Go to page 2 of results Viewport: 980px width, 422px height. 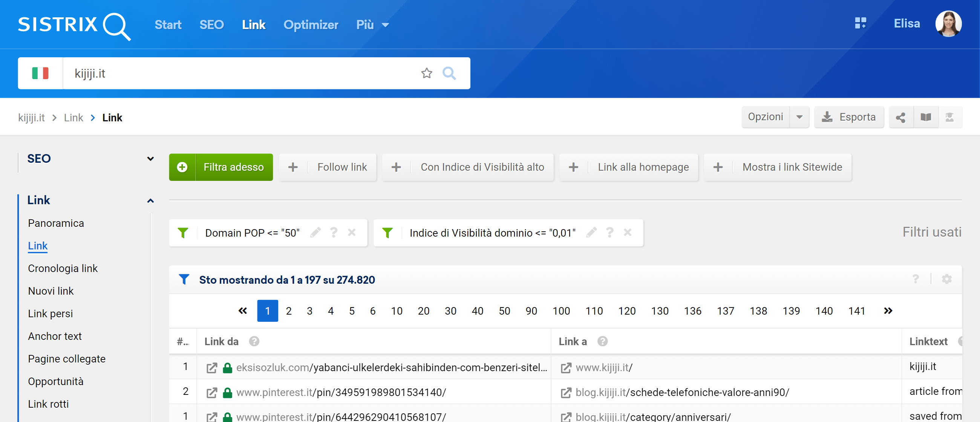point(289,310)
